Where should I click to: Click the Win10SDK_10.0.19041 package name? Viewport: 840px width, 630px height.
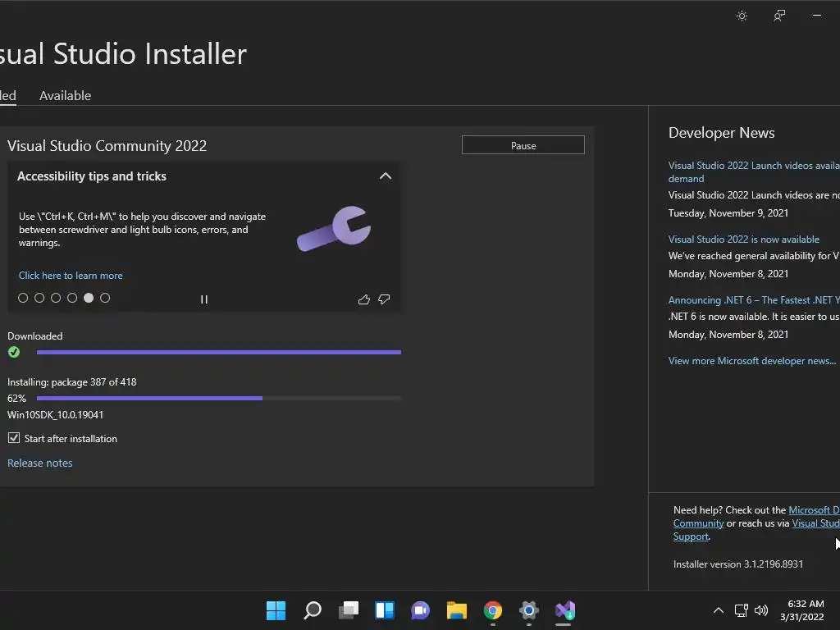click(55, 414)
